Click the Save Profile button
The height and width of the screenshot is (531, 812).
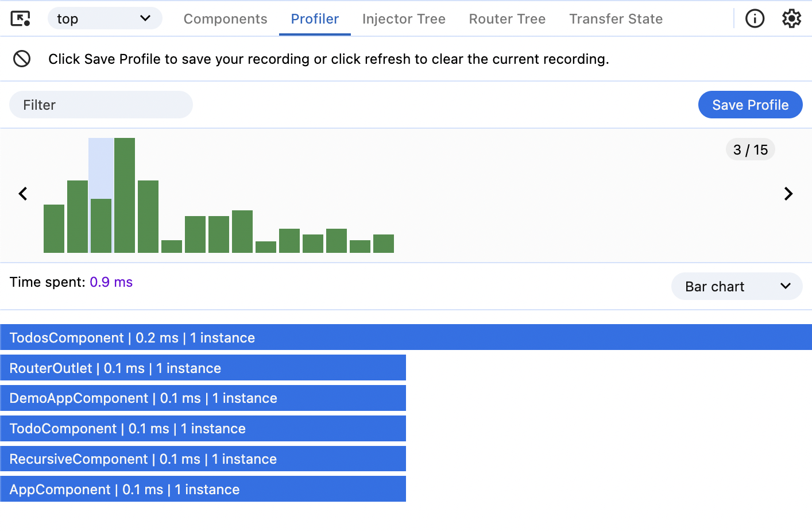coord(750,105)
